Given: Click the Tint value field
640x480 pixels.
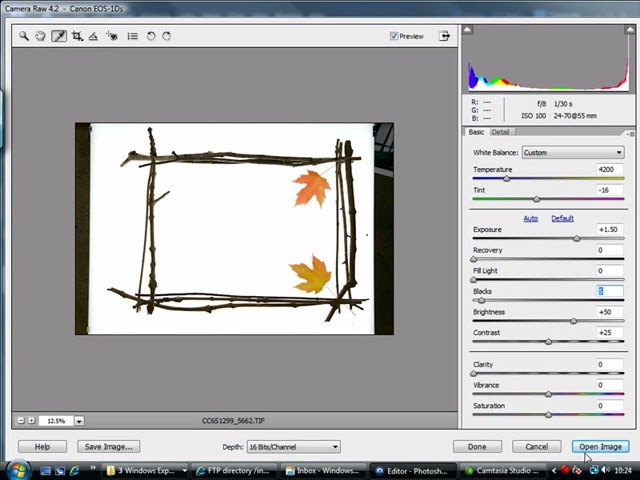Looking at the screenshot, I should 610,190.
